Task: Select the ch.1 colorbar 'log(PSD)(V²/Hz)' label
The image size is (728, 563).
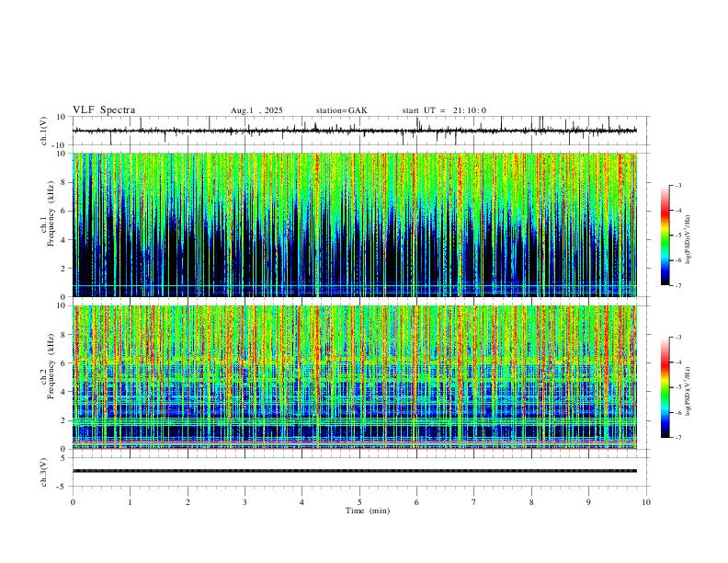Action: (x=688, y=239)
